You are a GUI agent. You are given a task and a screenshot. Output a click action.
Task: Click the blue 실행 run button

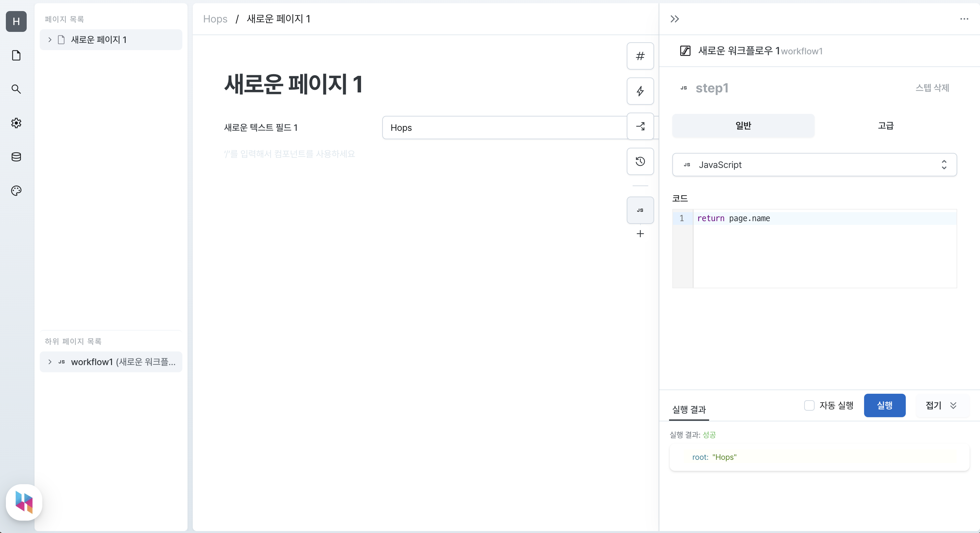[885, 405]
